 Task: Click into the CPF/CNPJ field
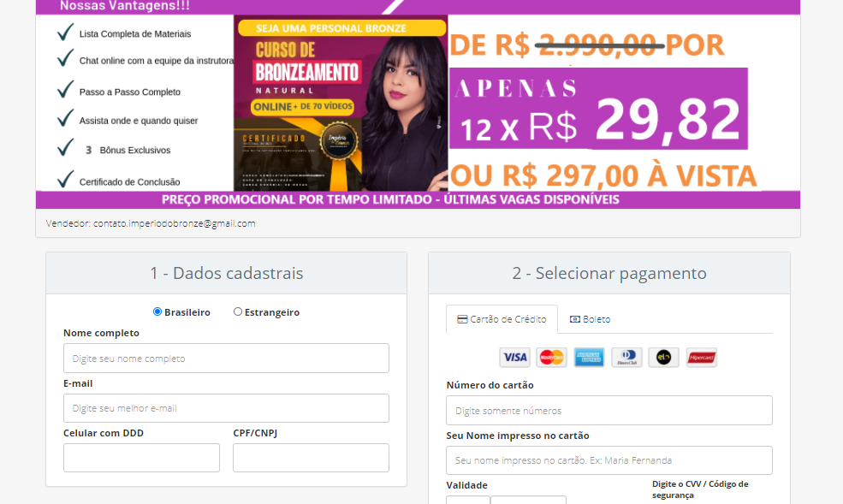pos(311,458)
